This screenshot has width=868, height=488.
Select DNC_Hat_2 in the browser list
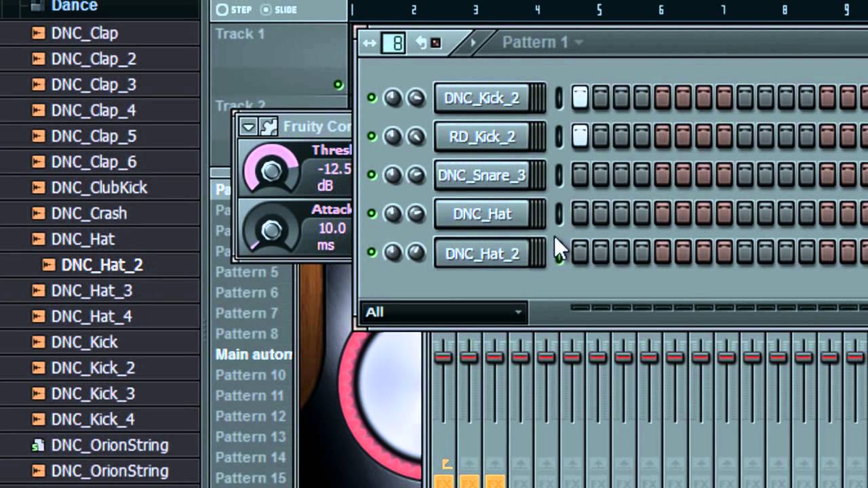[x=102, y=265]
